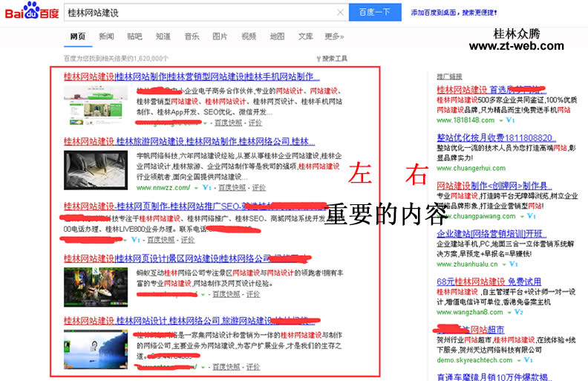Expand the 更多» menu
The height and width of the screenshot is (381, 588).
334,36
